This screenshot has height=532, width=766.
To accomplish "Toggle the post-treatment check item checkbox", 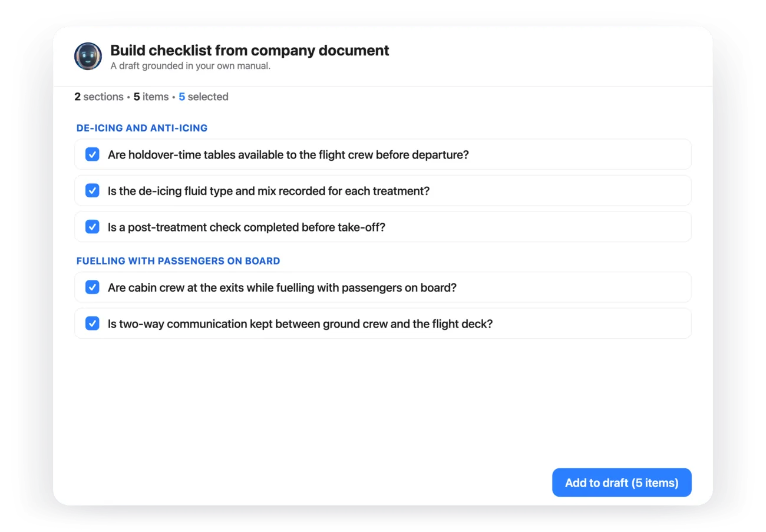I will (93, 227).
